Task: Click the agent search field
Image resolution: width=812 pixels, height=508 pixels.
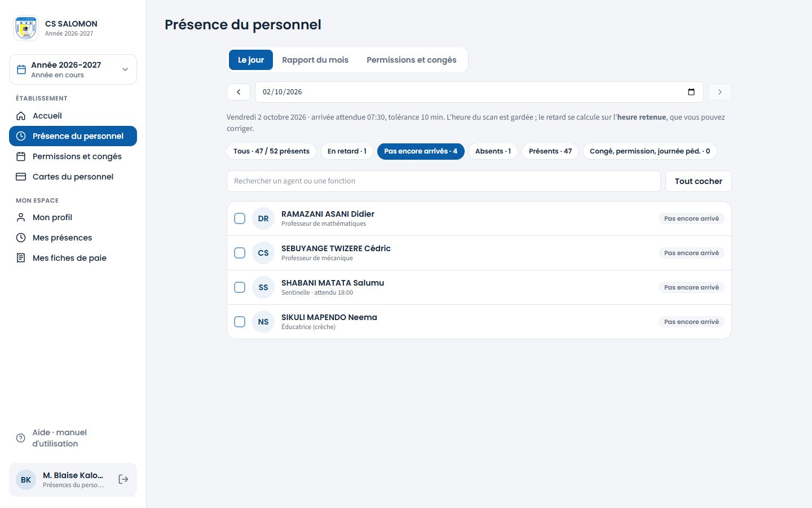Action: pos(443,181)
